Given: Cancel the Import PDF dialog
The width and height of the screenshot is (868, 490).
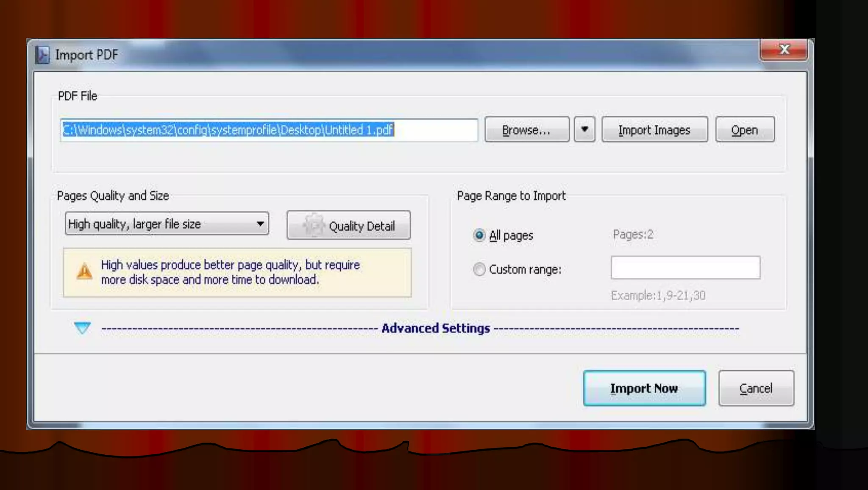Looking at the screenshot, I should click(756, 388).
